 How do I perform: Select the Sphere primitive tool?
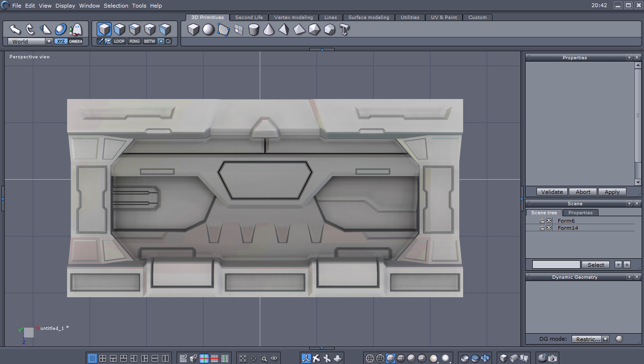coord(208,30)
